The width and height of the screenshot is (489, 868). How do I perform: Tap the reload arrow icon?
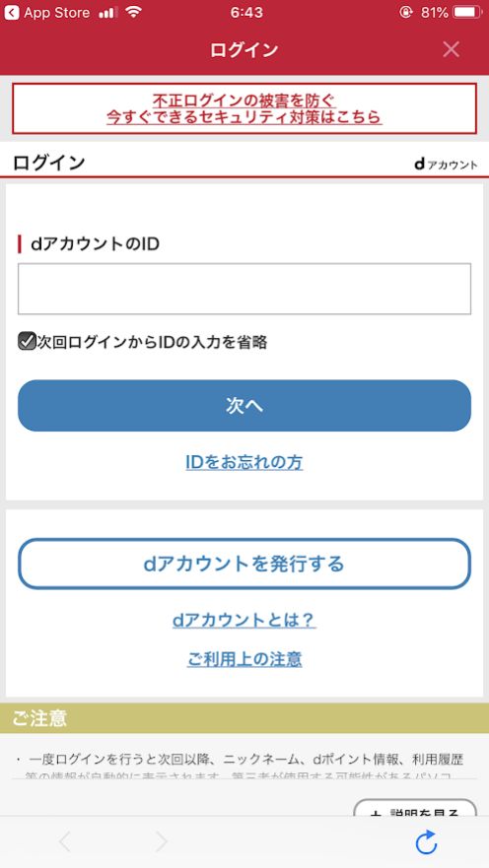point(427,842)
